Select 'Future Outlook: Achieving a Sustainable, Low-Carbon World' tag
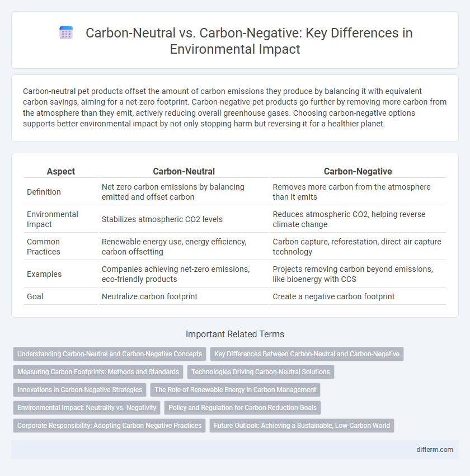Image resolution: width=470 pixels, height=476 pixels. tap(302, 426)
